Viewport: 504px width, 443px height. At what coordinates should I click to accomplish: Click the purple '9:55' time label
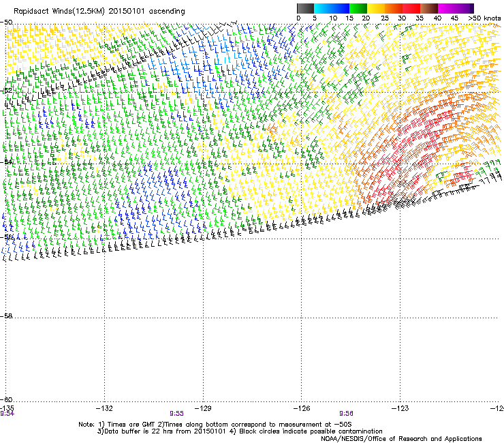176,414
